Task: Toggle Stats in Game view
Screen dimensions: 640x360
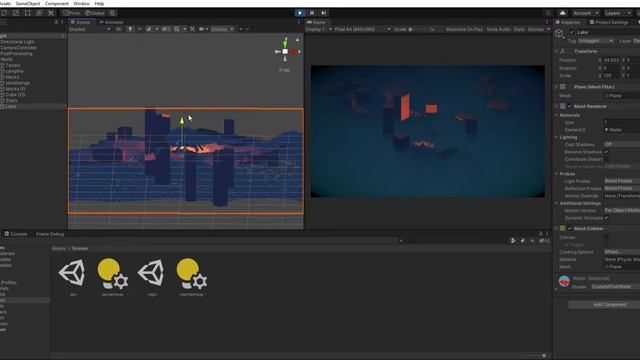Action: point(519,29)
